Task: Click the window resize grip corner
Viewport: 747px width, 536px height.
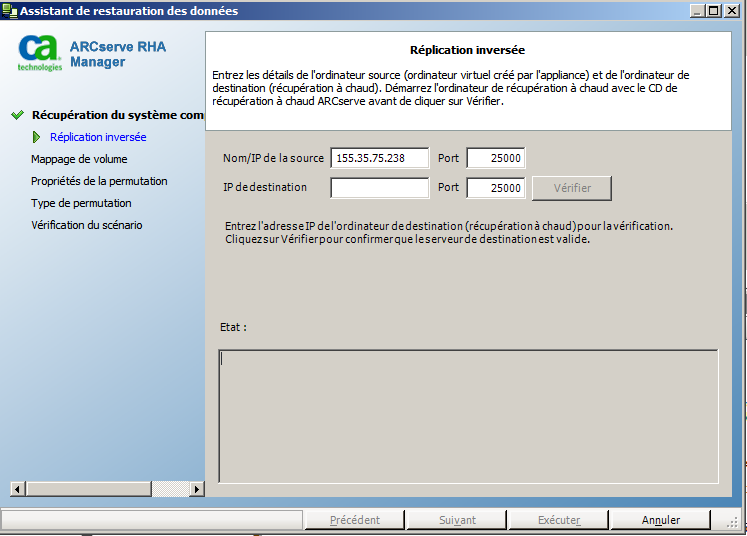Action: tap(733, 523)
